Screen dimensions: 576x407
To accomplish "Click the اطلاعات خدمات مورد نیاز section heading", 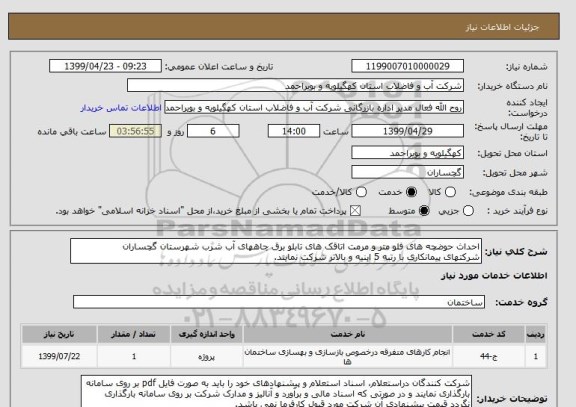I will click(494, 276).
